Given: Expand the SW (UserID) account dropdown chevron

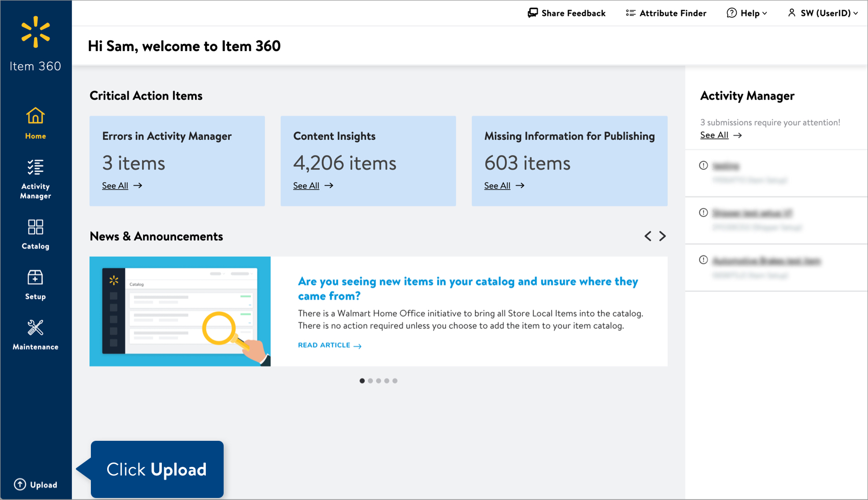Looking at the screenshot, I should (856, 13).
